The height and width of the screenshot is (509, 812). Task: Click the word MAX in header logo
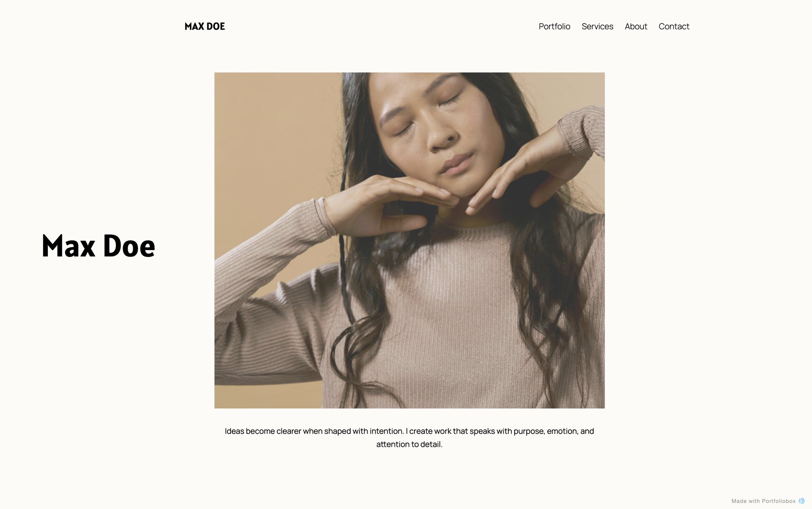click(195, 26)
